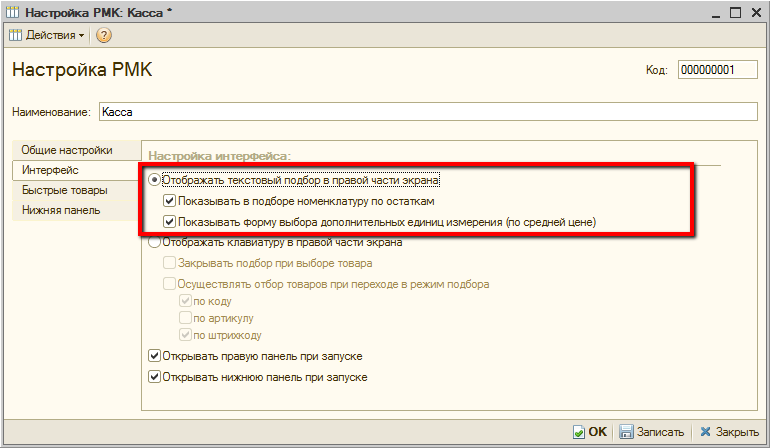Image resolution: width=770 pixels, height=448 pixels.
Task: Disable Открывать нижнюю панель при запуске
Action: pos(154,377)
